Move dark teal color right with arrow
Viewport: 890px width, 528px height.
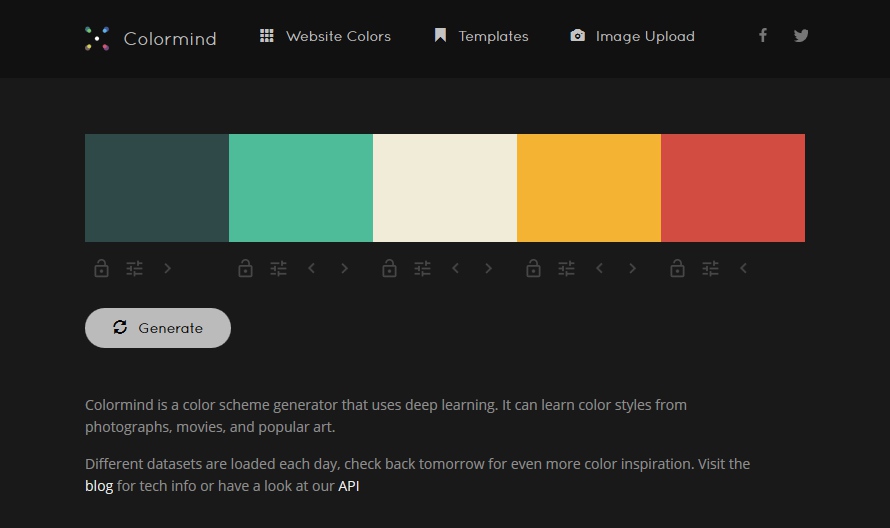point(167,268)
